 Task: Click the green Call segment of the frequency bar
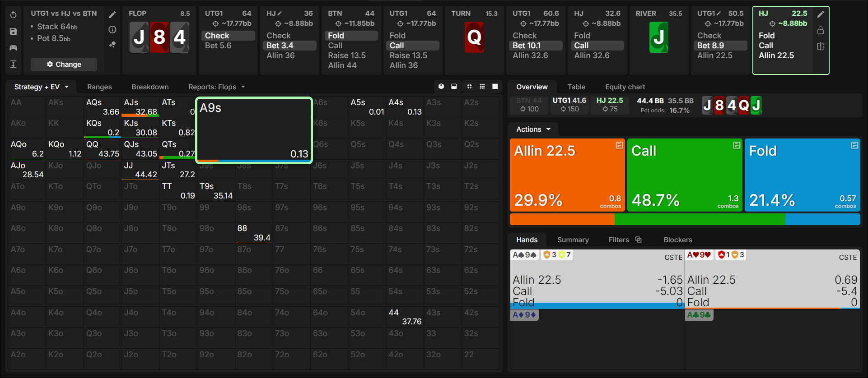click(x=700, y=219)
